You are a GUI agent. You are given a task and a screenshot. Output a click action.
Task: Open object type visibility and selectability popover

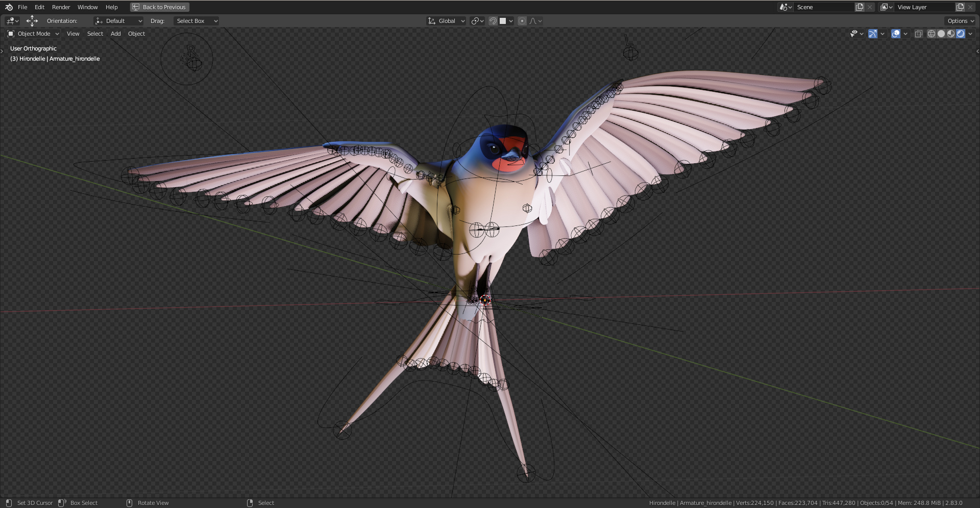(856, 34)
